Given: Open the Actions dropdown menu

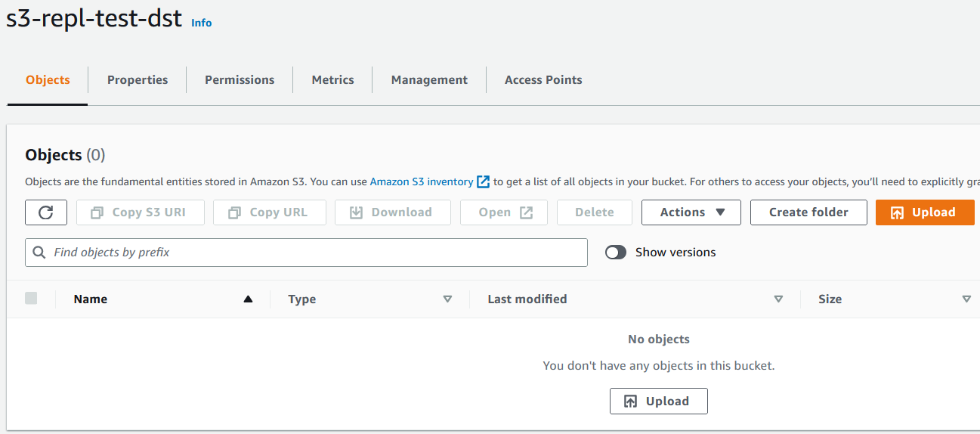Looking at the screenshot, I should coord(691,212).
